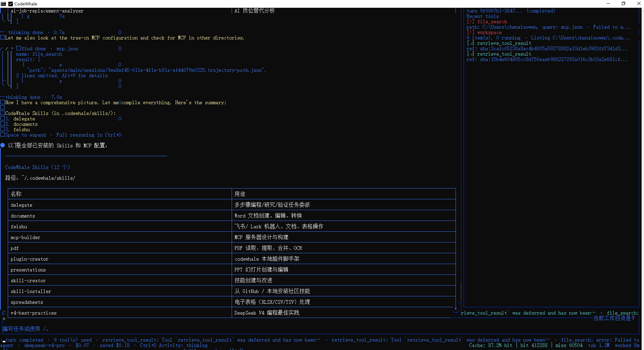Screen dimensions: 644x350
Task: Toggle the box before 'CodeWhale Skills (in .codewhale'
Action: [3, 113]
